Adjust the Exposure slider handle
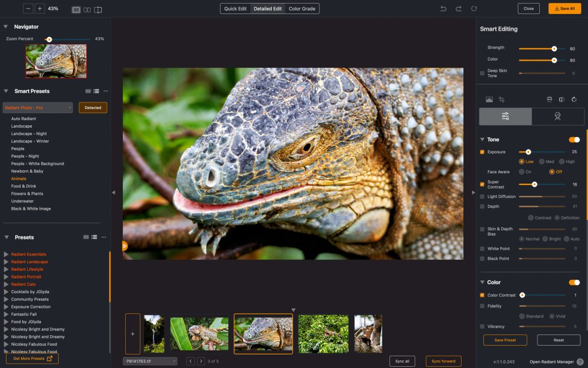Viewport: 588px width, 368px height. pos(528,152)
